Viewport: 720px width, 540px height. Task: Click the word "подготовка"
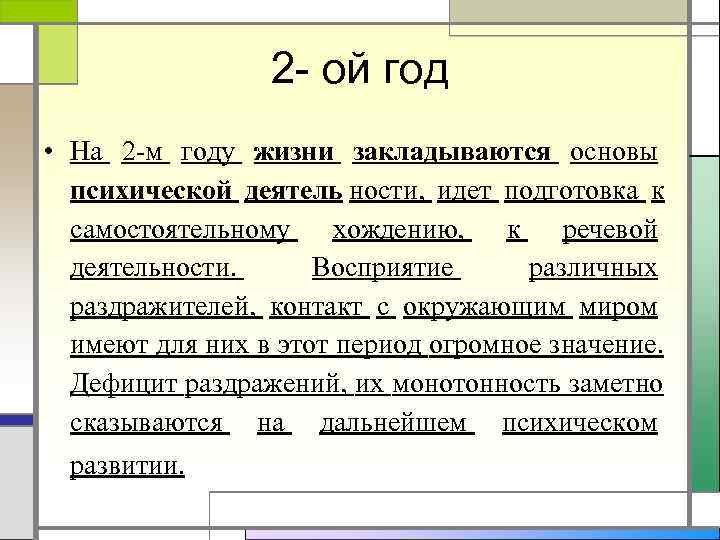point(571,192)
